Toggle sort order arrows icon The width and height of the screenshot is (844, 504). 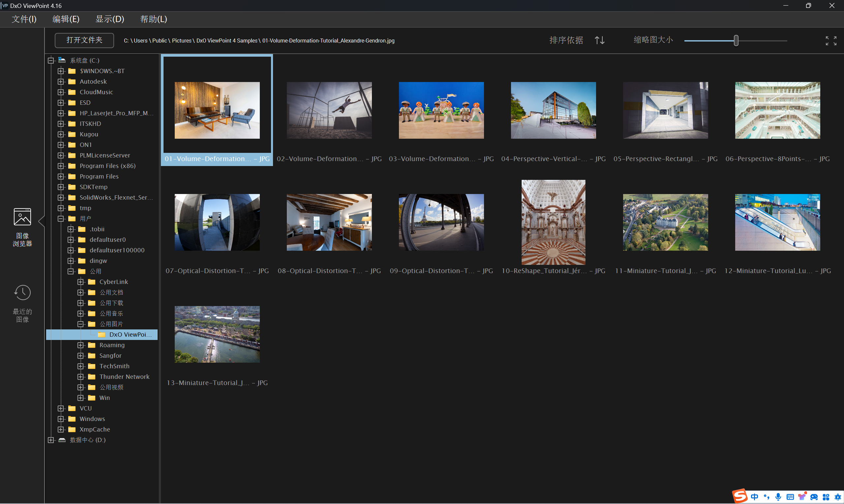[x=600, y=41]
